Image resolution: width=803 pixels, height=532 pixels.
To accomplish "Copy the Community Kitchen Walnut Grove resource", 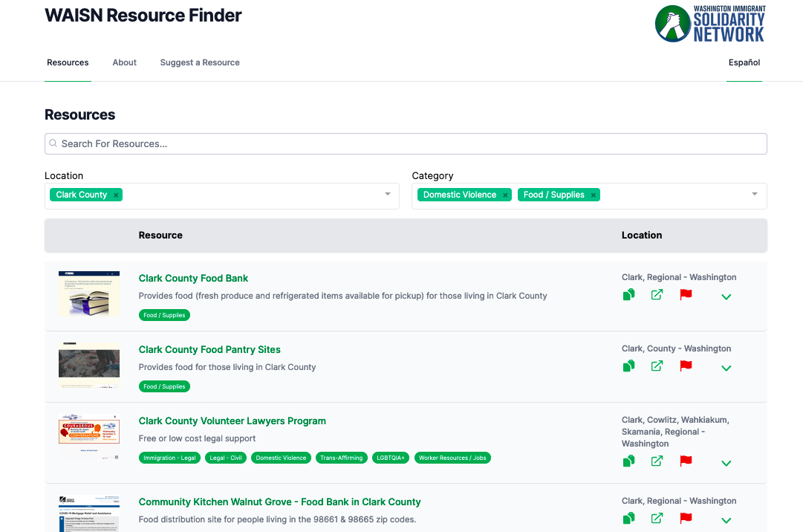I will (629, 518).
